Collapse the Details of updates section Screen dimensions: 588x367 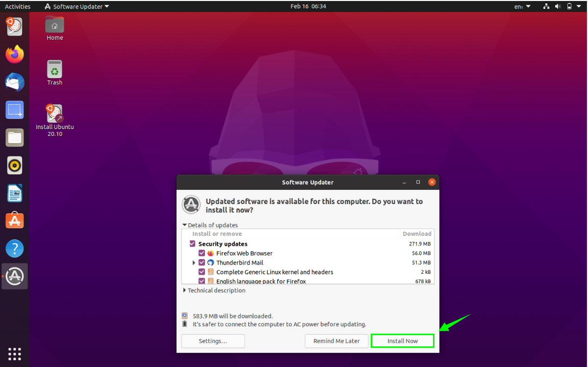[184, 225]
